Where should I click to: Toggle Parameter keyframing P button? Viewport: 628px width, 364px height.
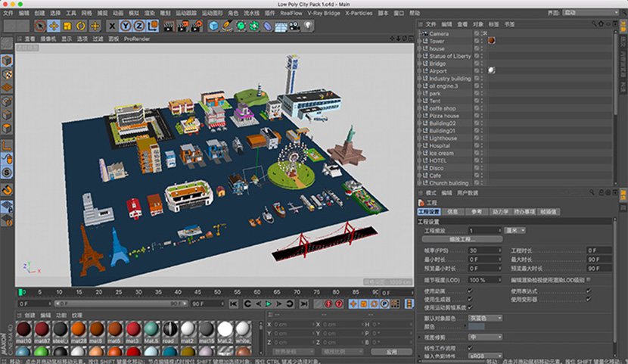384,304
